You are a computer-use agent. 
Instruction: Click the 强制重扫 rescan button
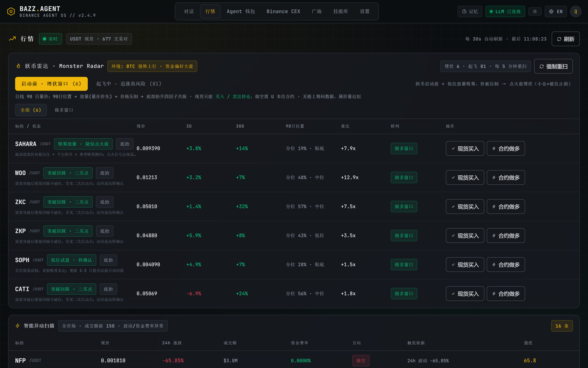(553, 66)
